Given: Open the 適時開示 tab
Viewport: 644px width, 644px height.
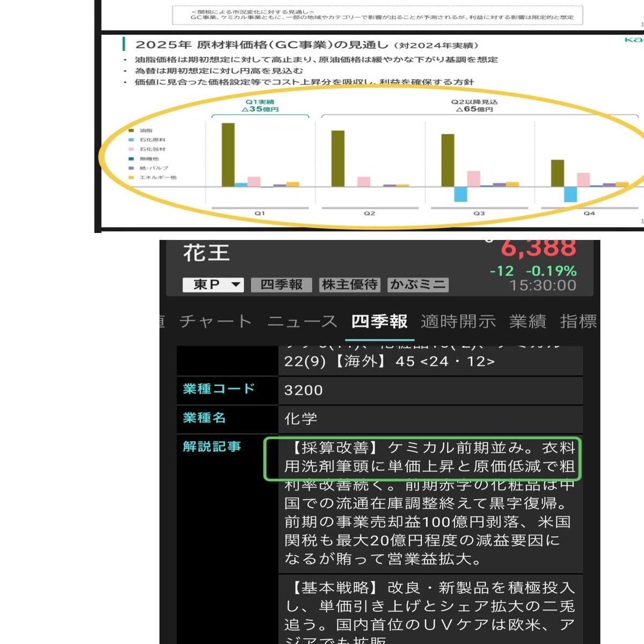Looking at the screenshot, I should pos(458,321).
